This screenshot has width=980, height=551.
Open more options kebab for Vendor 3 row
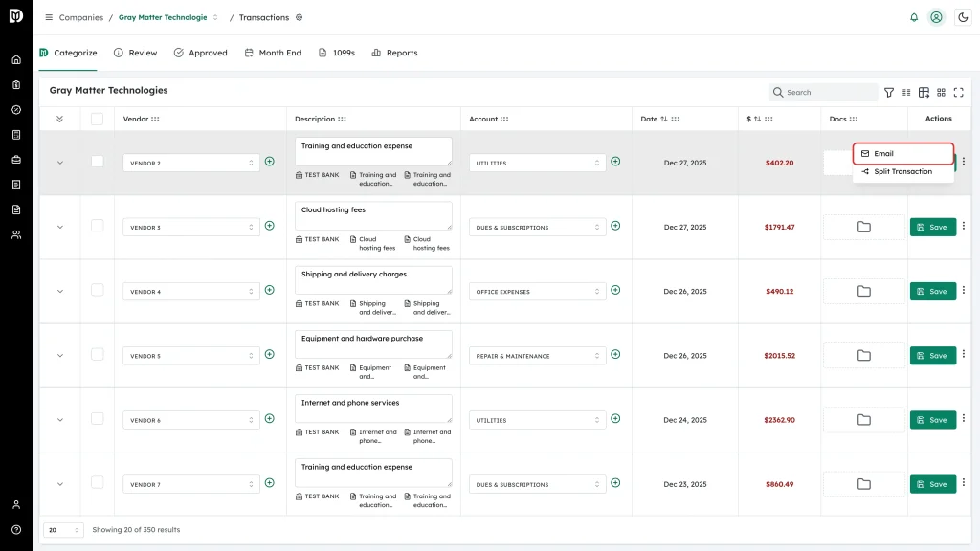[x=963, y=226]
